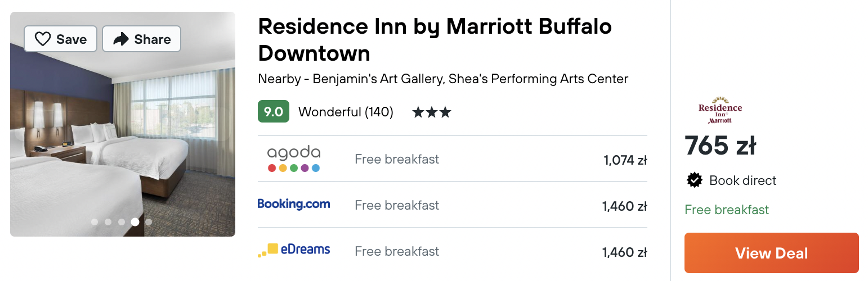Open the eDreams logo offer
The height and width of the screenshot is (281, 868).
(294, 250)
